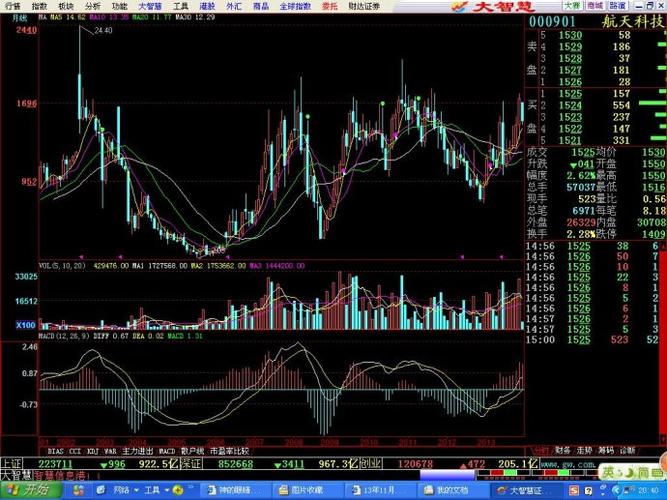
Task: Click the Internet Explorer quick launch icon
Action: 100,490
